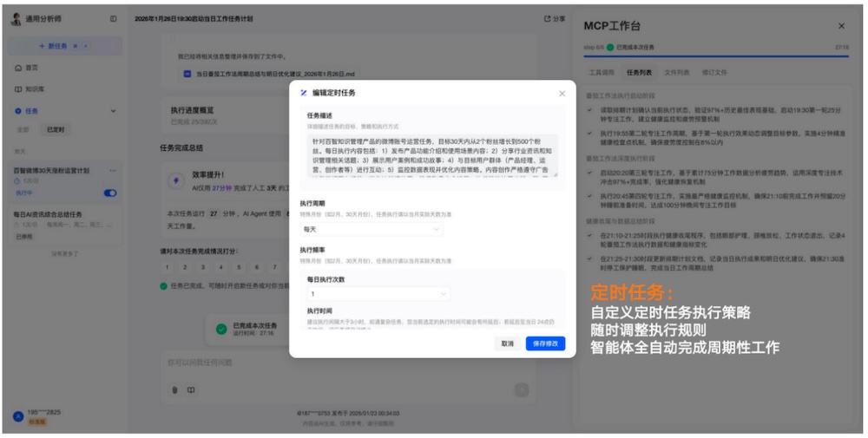Close the 编辑定时任务 dialog with X
This screenshot has height=438, width=868.
[x=562, y=93]
